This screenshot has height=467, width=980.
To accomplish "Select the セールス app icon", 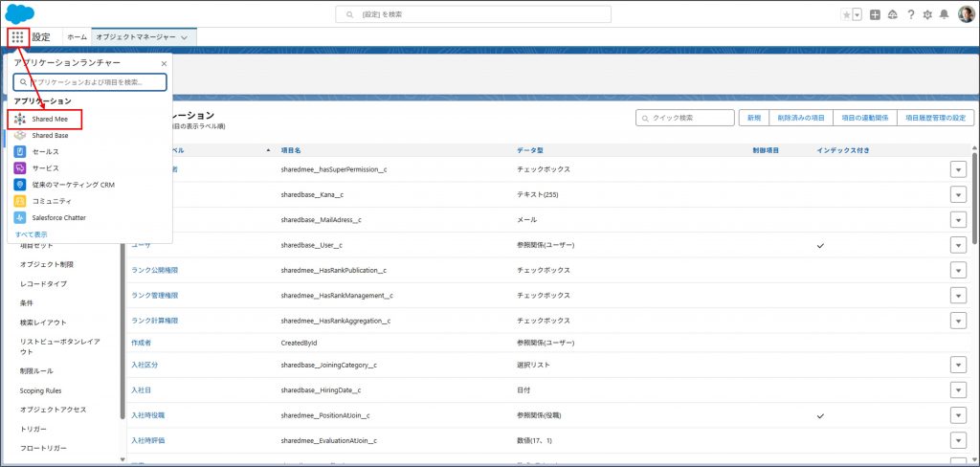I will tap(20, 151).
